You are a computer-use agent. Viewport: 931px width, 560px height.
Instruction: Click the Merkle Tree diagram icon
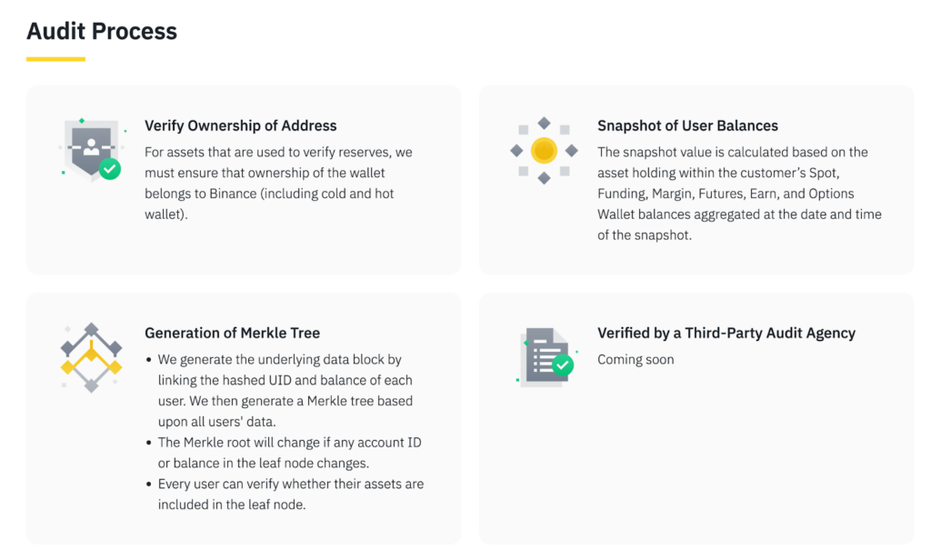pos(91,356)
